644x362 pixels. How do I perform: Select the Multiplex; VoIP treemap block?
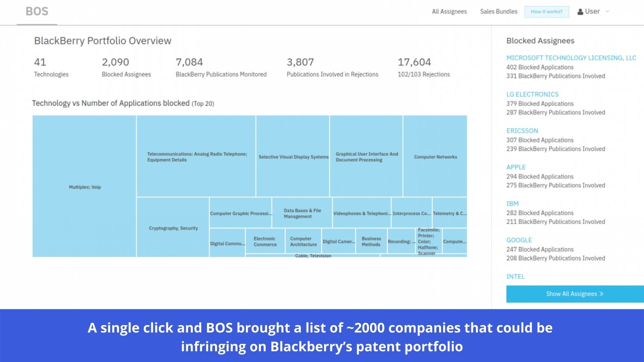85,186
